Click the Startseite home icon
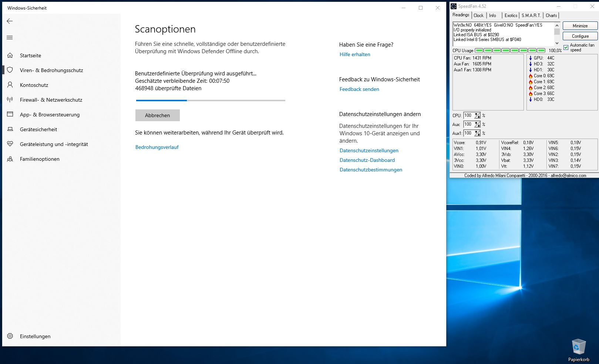This screenshot has height=364, width=599. [x=10, y=55]
